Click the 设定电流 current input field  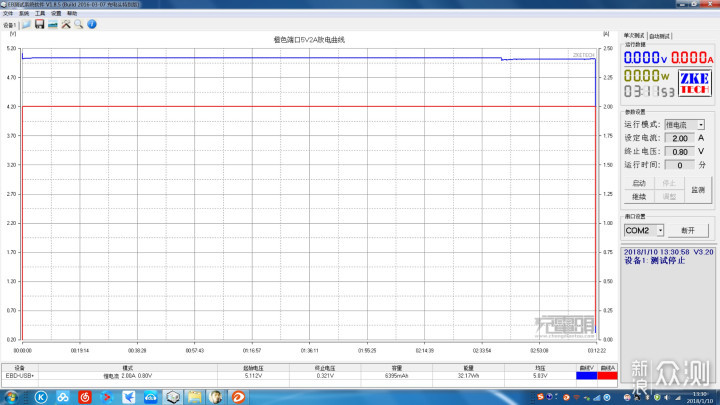679,138
